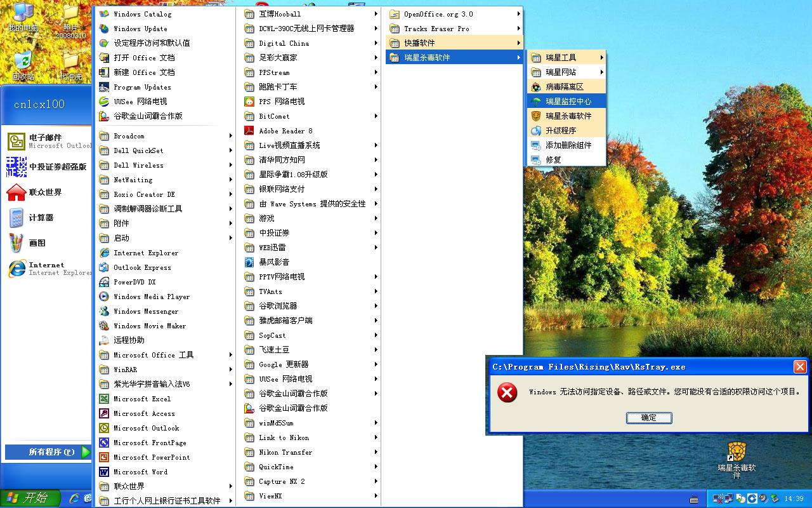Click the 暴风影音 player icon

(249, 262)
